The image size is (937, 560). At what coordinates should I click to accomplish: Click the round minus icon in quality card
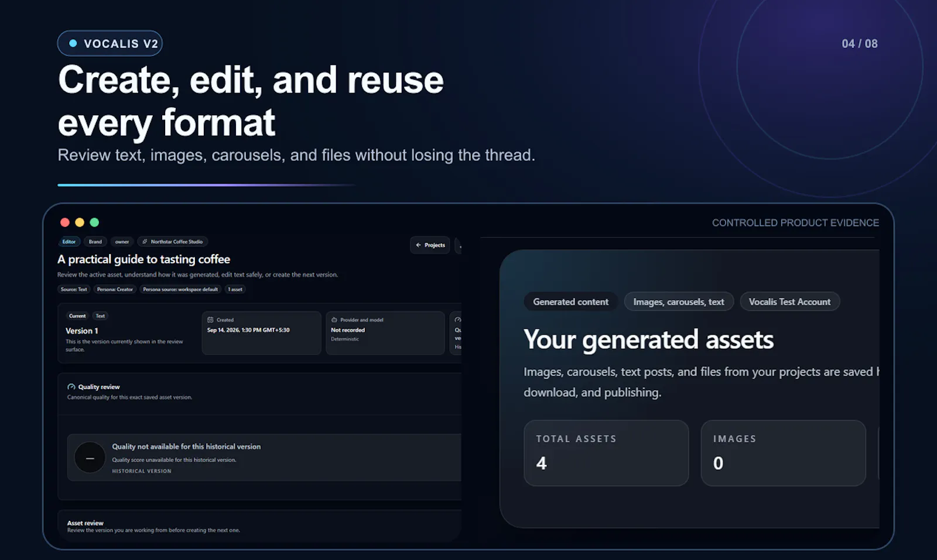[90, 458]
